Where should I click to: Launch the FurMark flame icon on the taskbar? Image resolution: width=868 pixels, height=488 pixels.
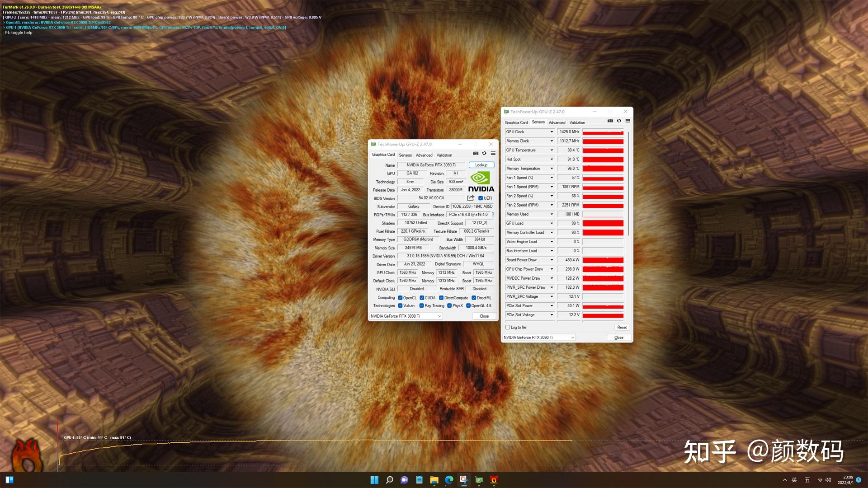[493, 480]
